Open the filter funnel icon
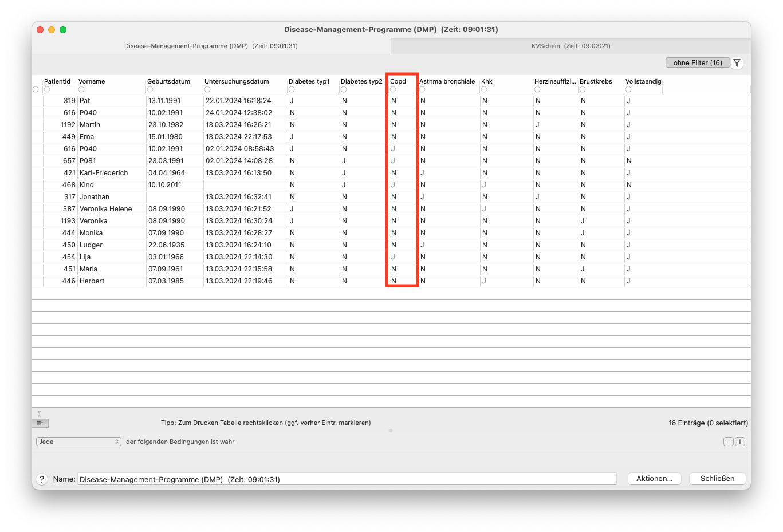Image resolution: width=783 pixels, height=532 pixels. coord(737,63)
